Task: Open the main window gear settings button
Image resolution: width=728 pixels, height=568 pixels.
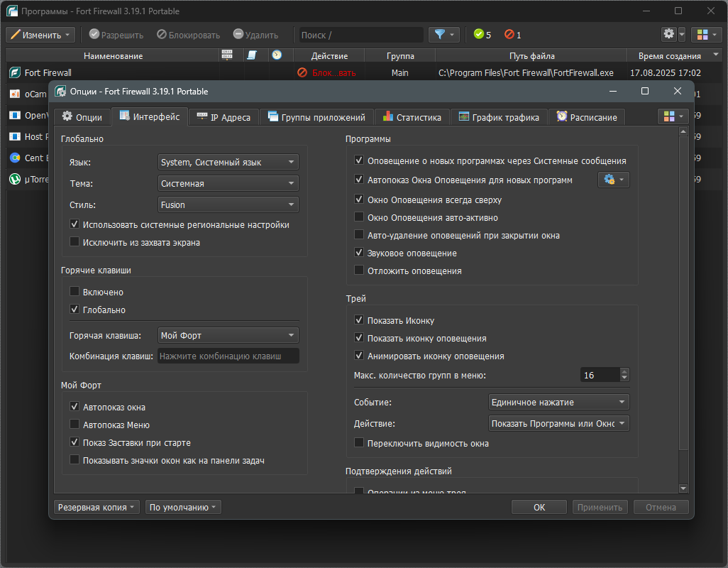Action: (668, 34)
